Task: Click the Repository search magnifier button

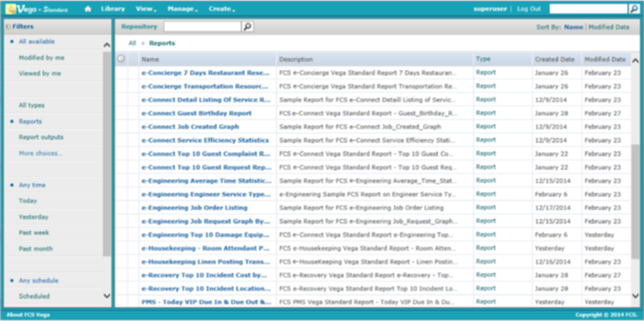Action: point(248,27)
